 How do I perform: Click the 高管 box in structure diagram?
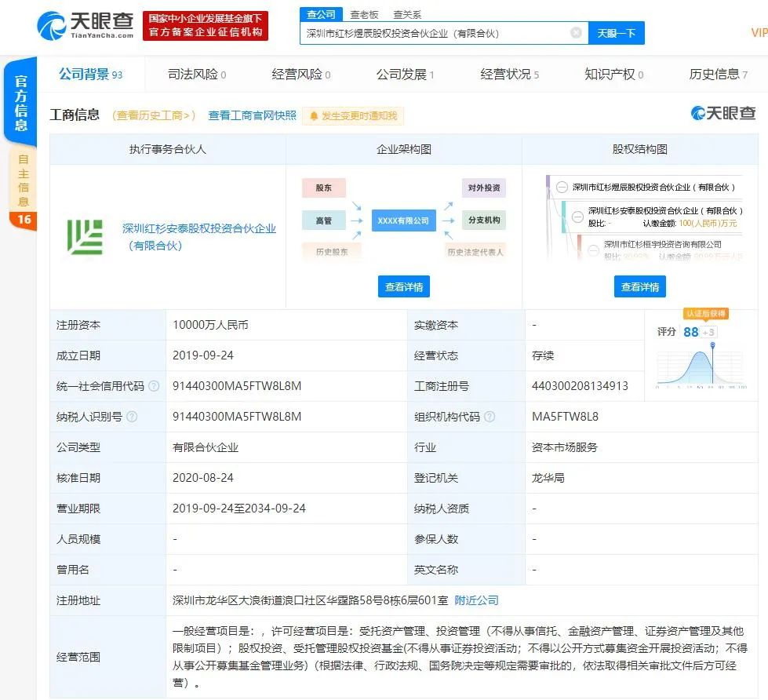pos(324,221)
